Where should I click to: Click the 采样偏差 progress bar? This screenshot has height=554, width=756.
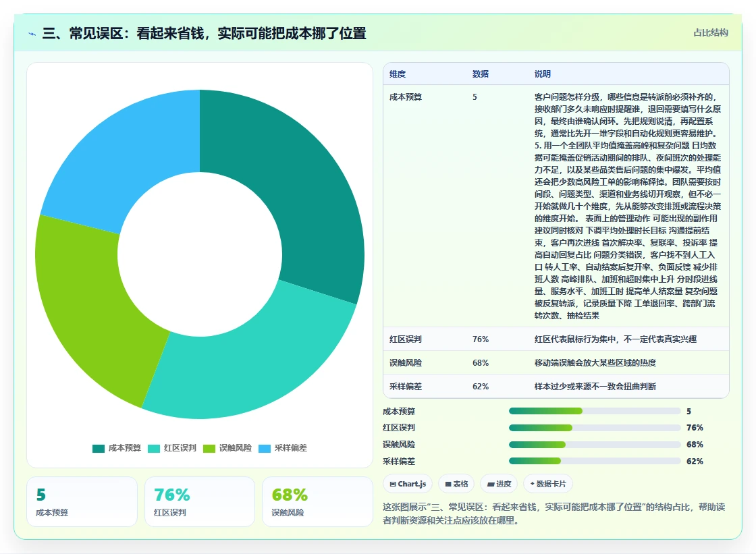point(595,462)
